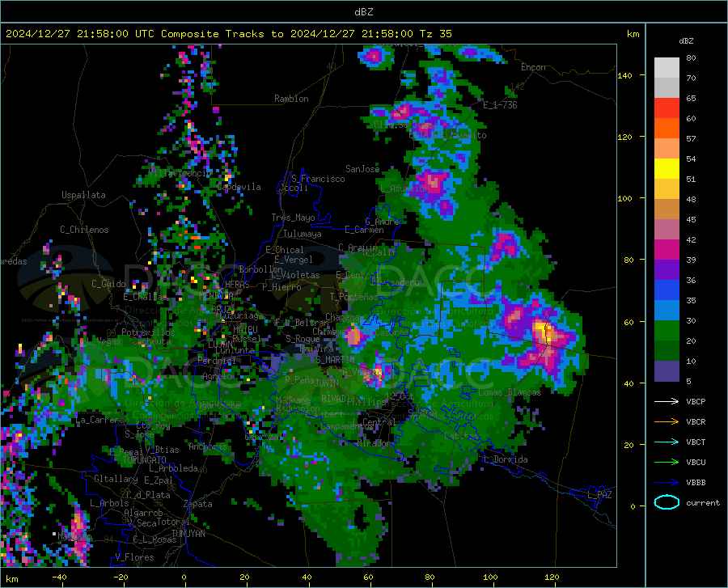Click the Potrerillos map label

click(x=148, y=332)
